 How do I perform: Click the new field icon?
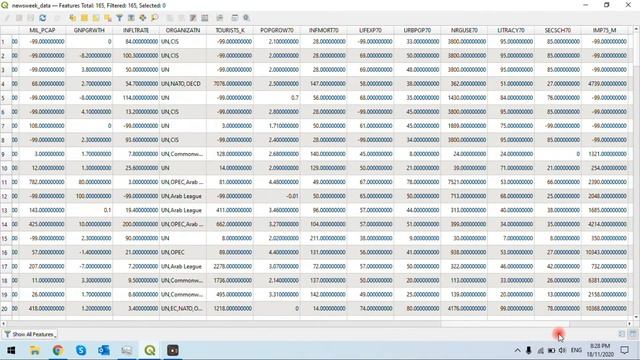(169, 18)
